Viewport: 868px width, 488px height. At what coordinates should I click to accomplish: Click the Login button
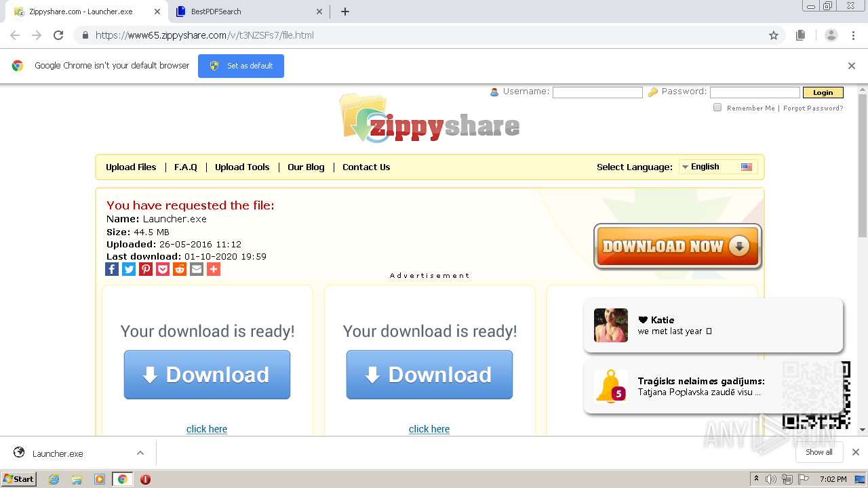[x=823, y=93]
